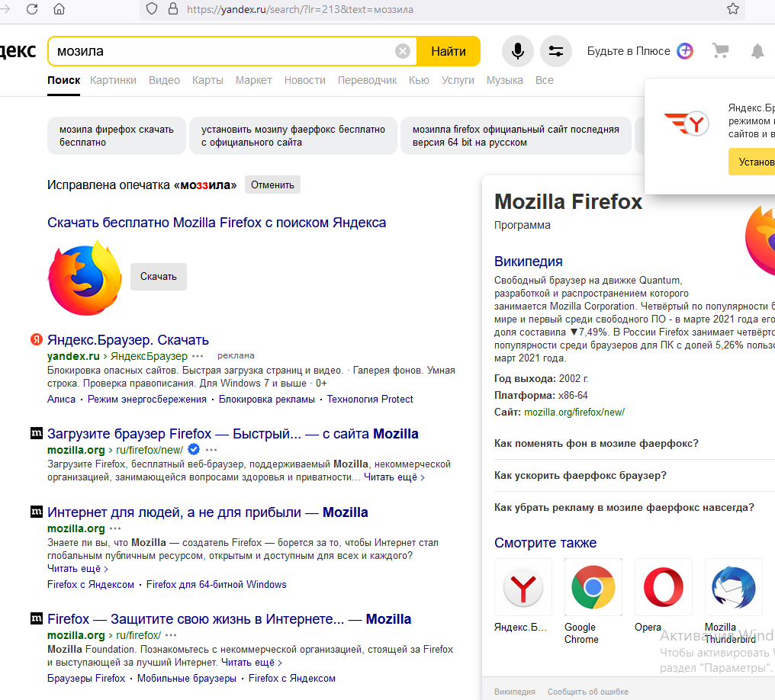This screenshot has height=700, width=775.
Task: Open search settings sliders icon
Action: click(555, 51)
